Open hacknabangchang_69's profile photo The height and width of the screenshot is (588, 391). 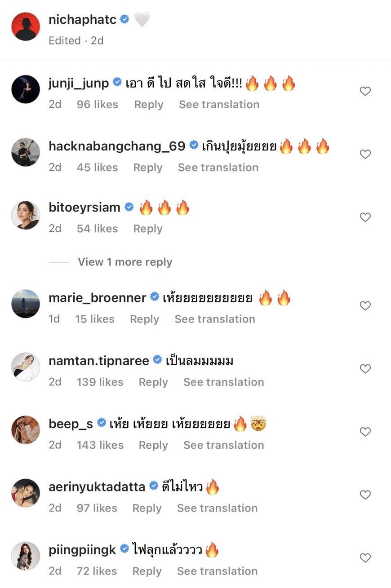click(x=26, y=152)
